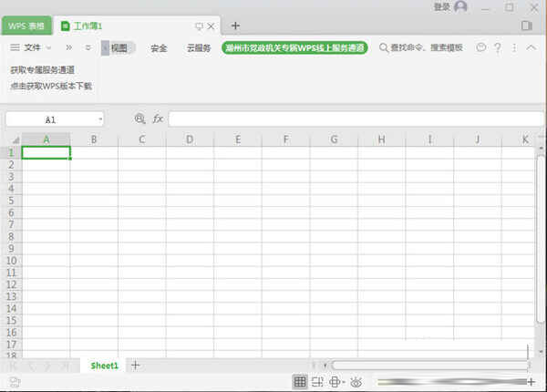Select the Sheet1 tab
Image resolution: width=547 pixels, height=392 pixels.
(x=104, y=366)
